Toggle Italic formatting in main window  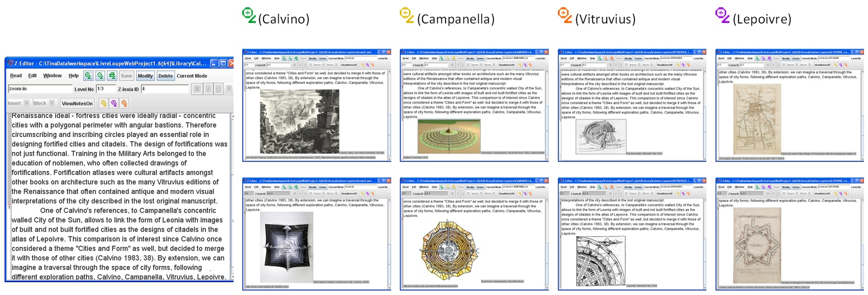point(208,89)
